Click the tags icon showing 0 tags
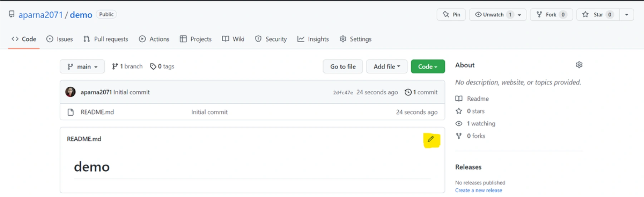Viewport: 644px width, 197px height. (153, 67)
